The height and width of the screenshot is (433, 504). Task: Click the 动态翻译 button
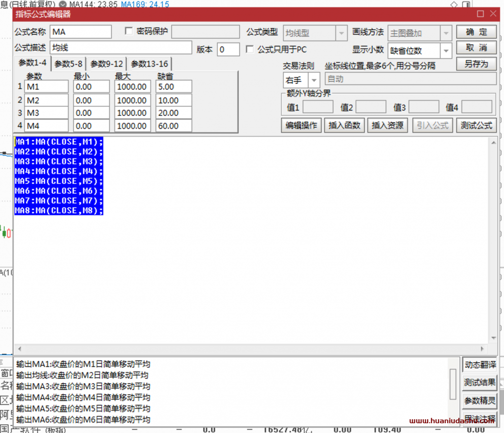(x=479, y=365)
